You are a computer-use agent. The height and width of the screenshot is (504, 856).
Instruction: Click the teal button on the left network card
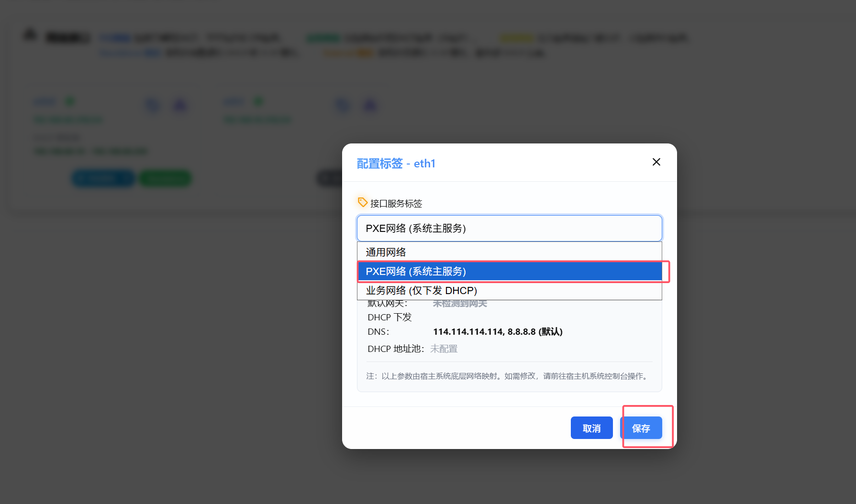[x=102, y=177]
